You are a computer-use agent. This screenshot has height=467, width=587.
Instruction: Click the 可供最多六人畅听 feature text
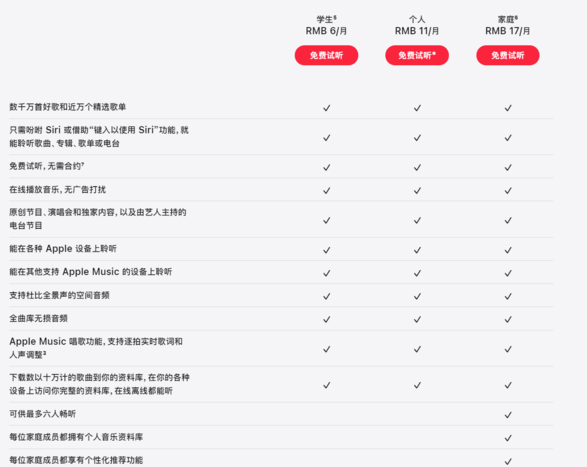[42, 414]
